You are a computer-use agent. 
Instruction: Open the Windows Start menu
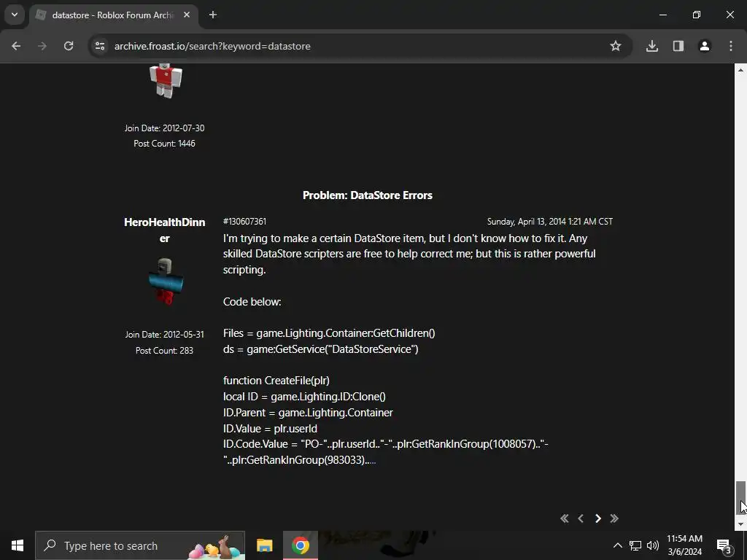click(x=18, y=545)
